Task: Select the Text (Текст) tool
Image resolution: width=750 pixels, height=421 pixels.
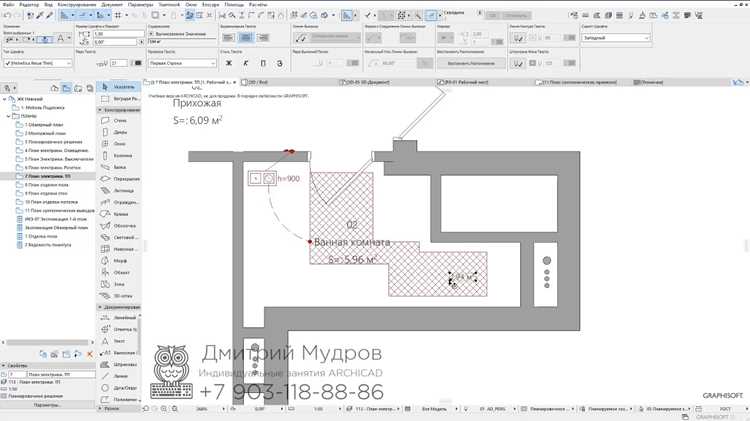Action: [119, 341]
